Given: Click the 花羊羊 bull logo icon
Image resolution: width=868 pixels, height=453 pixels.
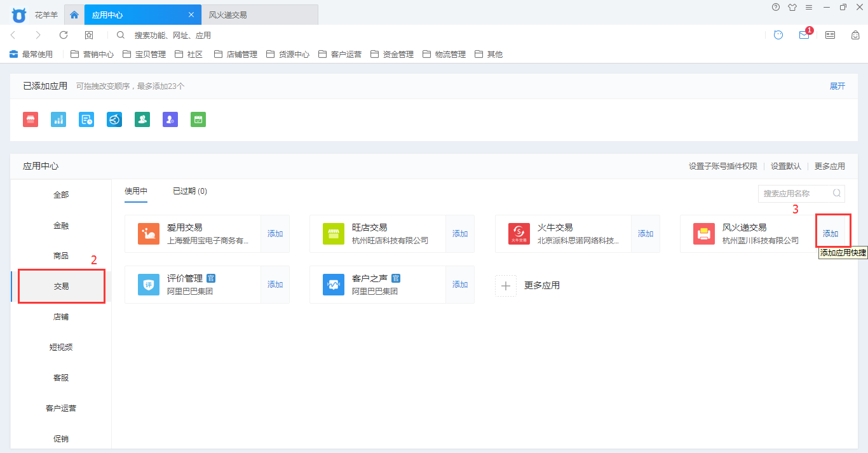Looking at the screenshot, I should coord(19,15).
